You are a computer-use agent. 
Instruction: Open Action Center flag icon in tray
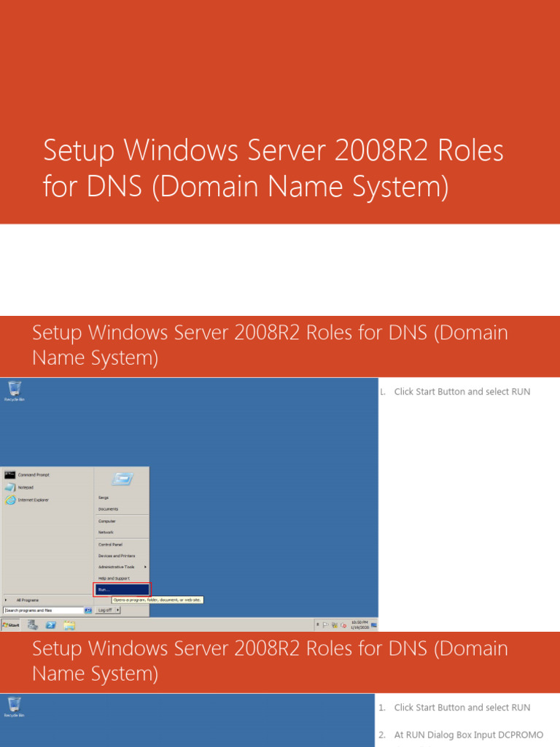[x=326, y=625]
